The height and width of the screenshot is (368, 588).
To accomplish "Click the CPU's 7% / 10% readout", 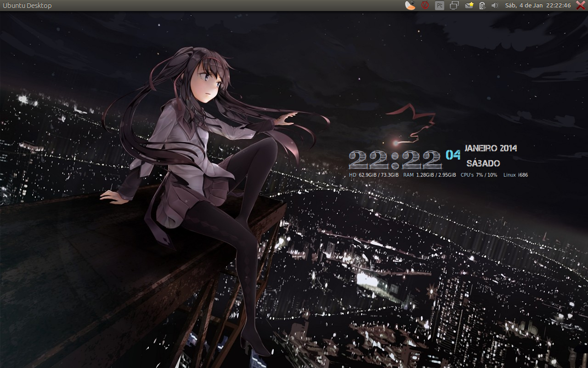I will click(x=479, y=175).
